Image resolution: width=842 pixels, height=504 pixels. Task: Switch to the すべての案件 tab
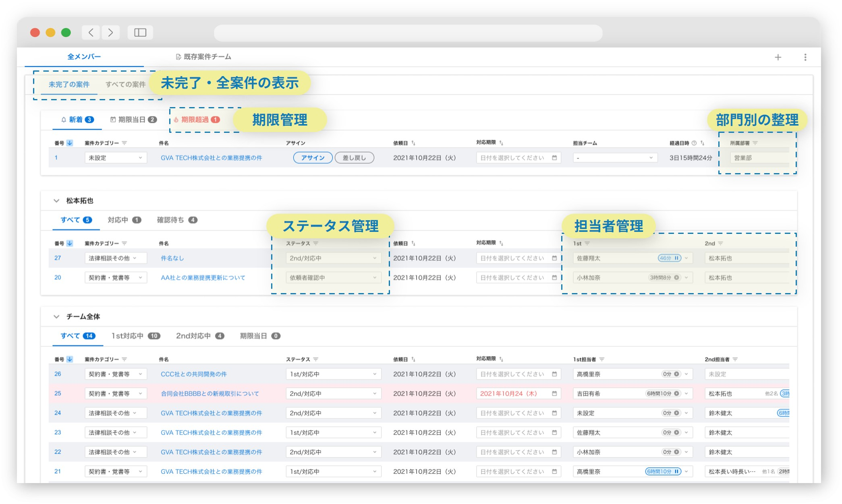click(x=125, y=85)
